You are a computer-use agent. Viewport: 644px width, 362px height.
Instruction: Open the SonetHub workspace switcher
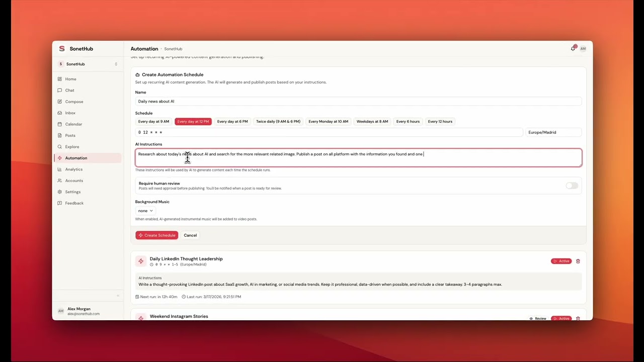(88, 64)
